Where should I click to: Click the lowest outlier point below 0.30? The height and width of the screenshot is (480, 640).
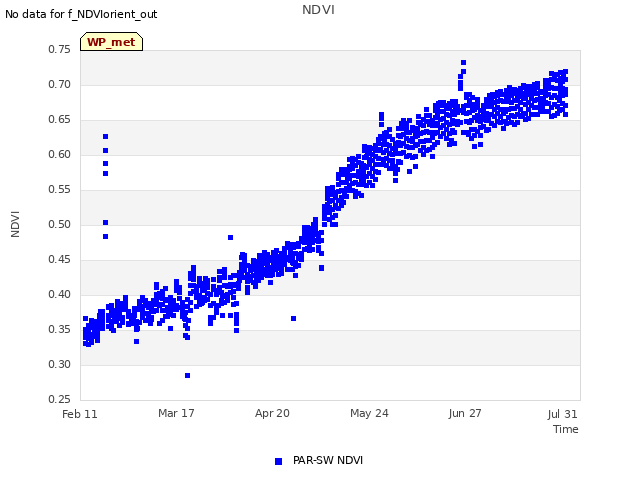click(x=187, y=376)
